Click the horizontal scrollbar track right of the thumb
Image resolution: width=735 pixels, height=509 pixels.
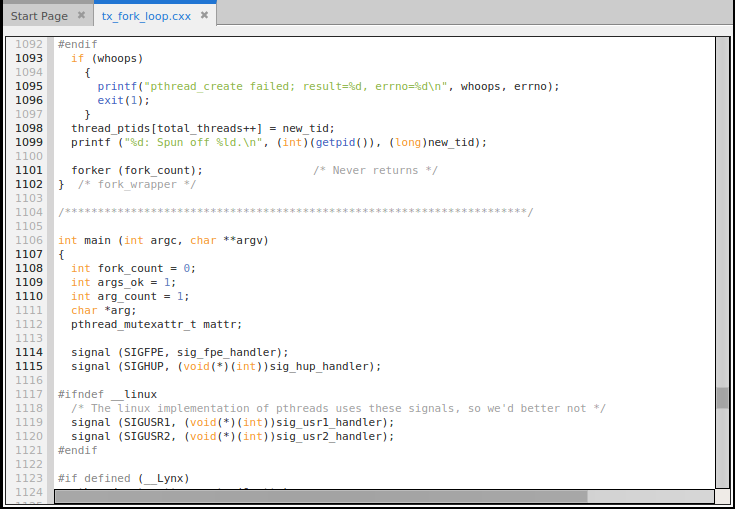(650, 495)
